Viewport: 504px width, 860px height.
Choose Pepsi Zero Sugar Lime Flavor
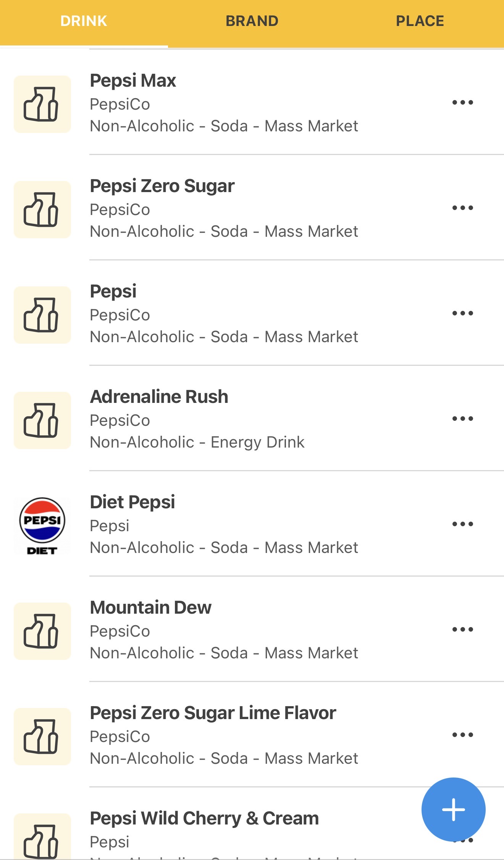224,736
